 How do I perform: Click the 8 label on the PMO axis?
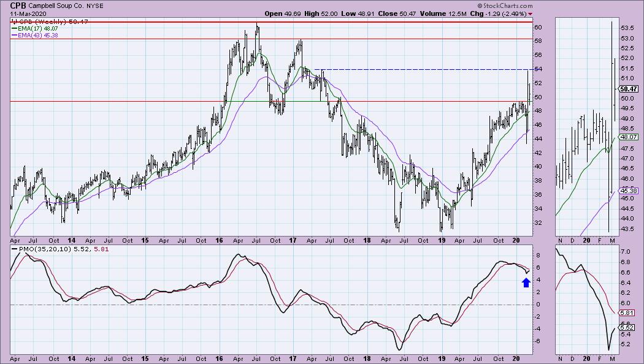click(537, 256)
